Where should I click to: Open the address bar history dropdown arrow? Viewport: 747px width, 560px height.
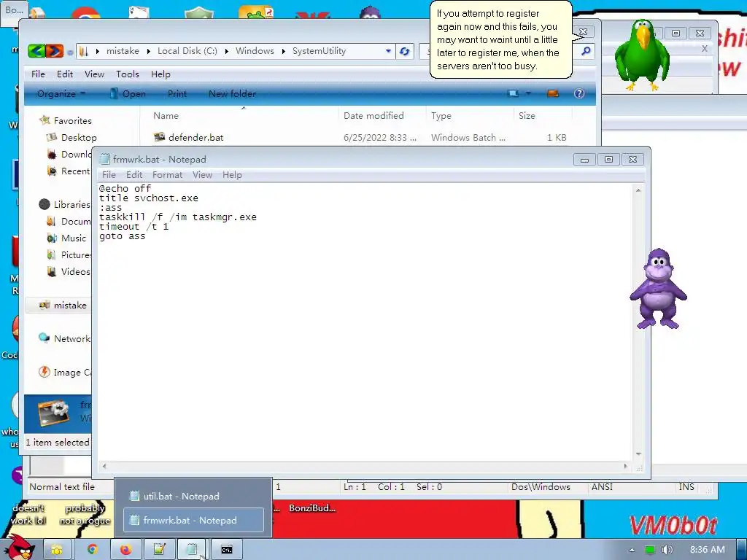388,51
